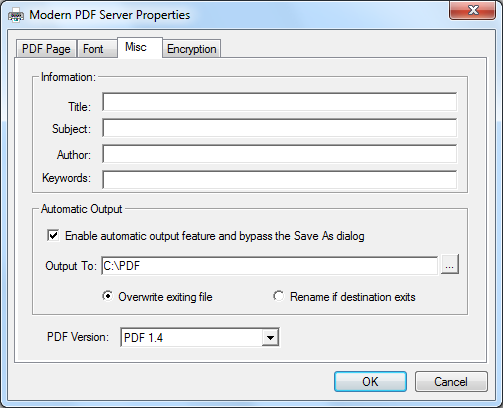
Task: Focus the Subject text field
Action: coord(279,128)
